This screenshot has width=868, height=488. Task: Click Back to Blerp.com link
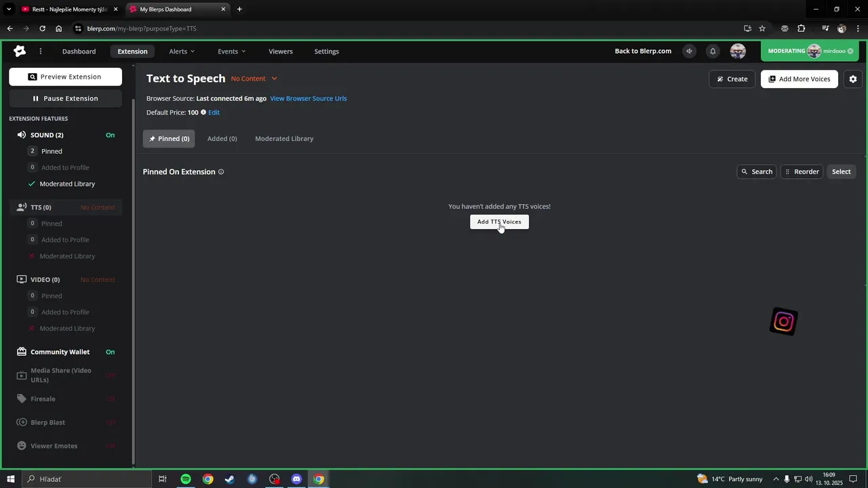(643, 51)
